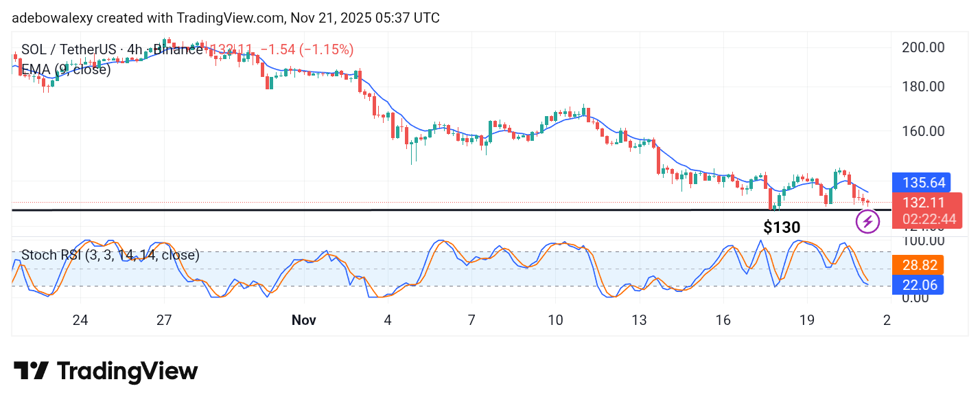Click the −1.54 (−1.15%) price change text
980x406 pixels.
point(307,49)
